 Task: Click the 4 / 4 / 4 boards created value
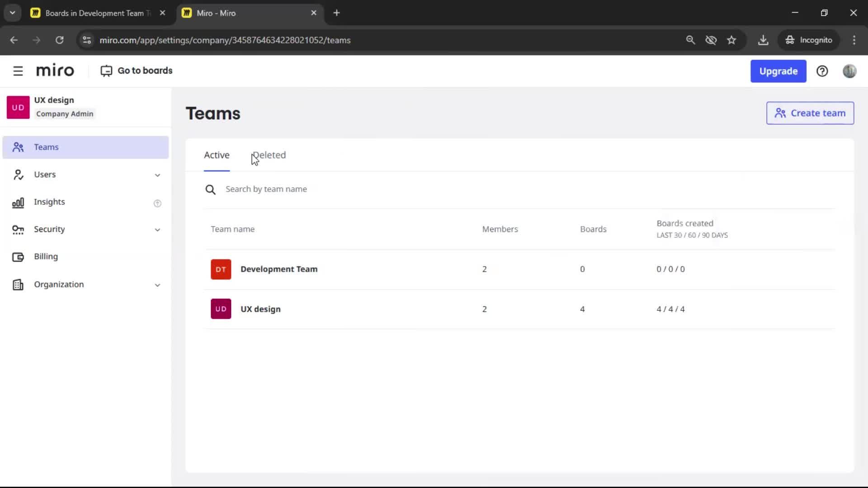coord(670,309)
